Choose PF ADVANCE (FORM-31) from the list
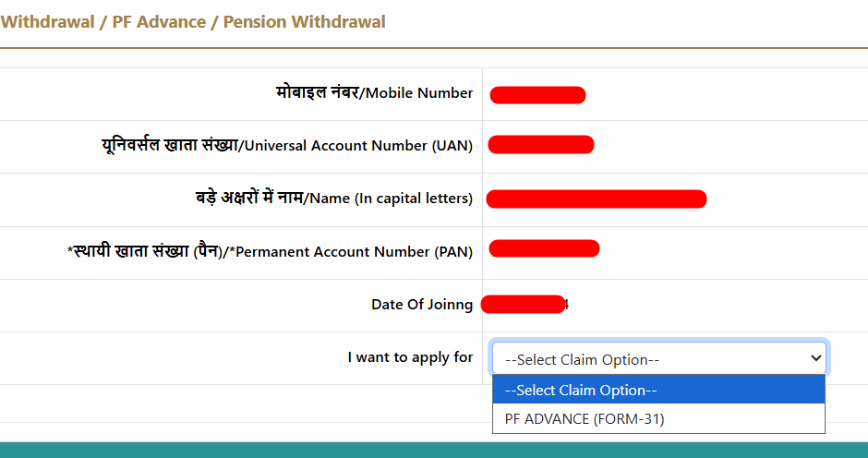The height and width of the screenshot is (458, 868). tap(585, 418)
